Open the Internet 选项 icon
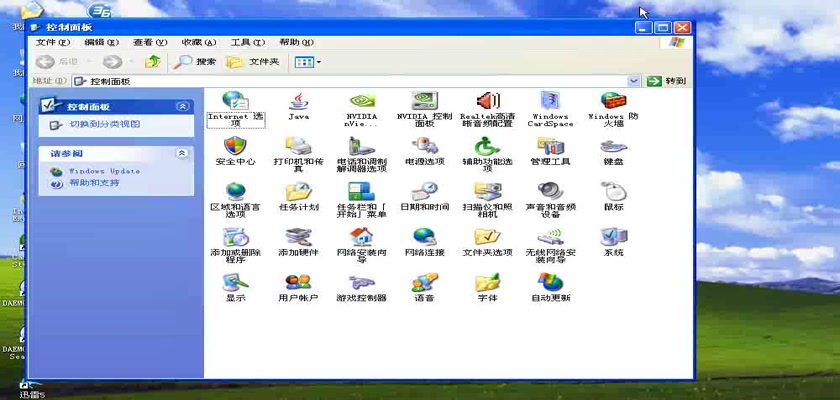Screen dimensions: 840x400 pyautogui.click(x=236, y=101)
